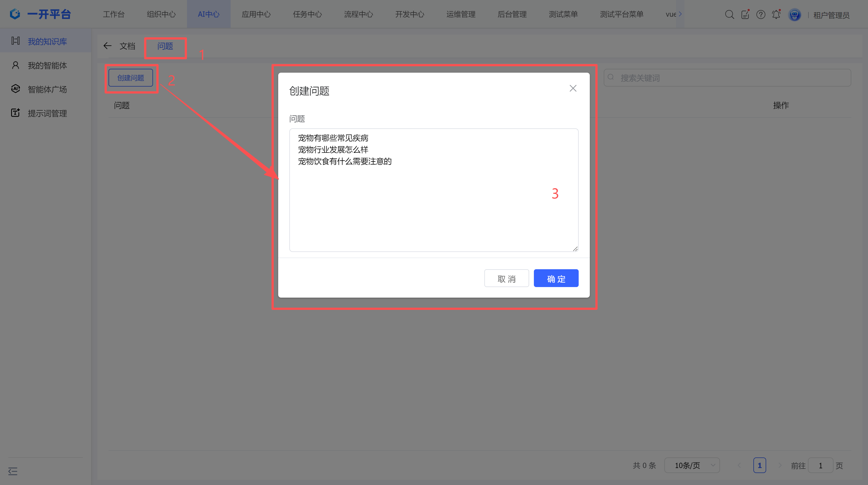
Task: Select page number 1 in pagination
Action: coord(759,466)
